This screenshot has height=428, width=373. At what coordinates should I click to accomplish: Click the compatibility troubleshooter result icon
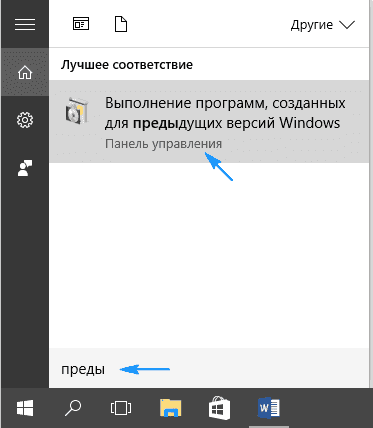(77, 110)
